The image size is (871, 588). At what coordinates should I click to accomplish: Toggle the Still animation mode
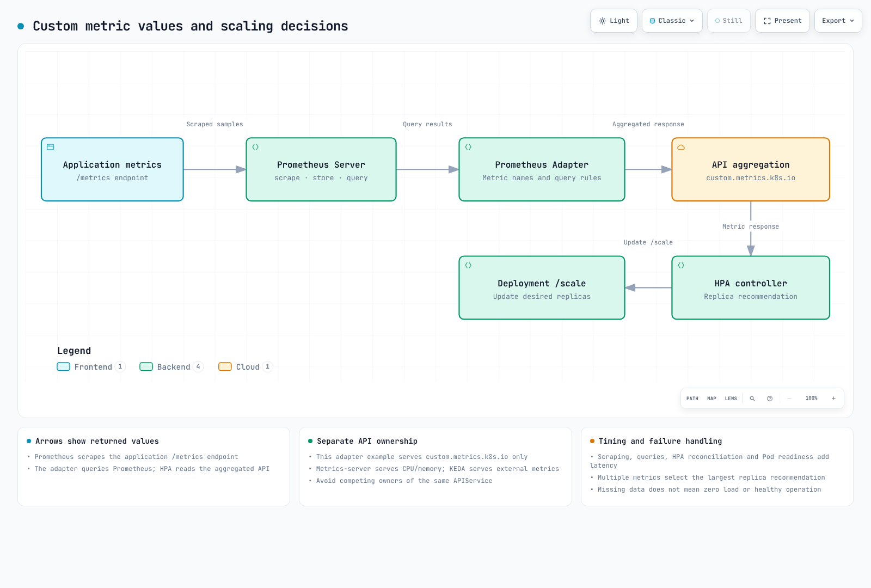[x=729, y=21]
